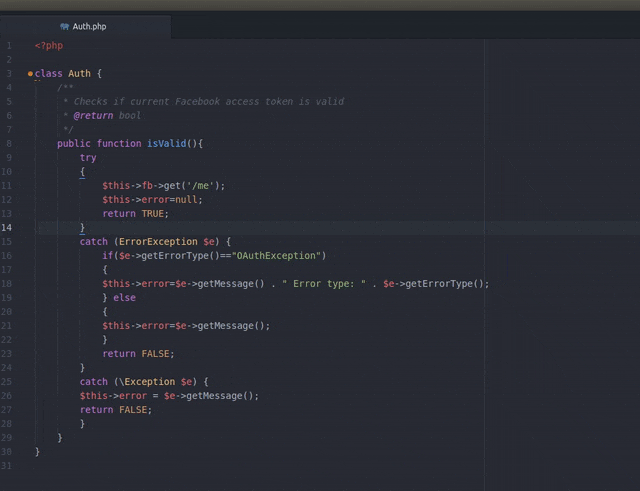
Task: Place cursor on the <?php opening tag
Action: 49,46
